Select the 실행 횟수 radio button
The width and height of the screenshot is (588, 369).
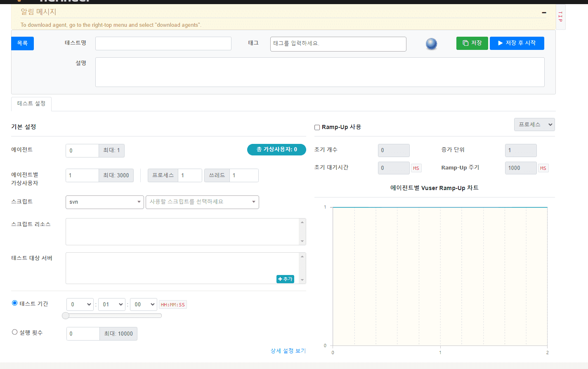(15, 332)
